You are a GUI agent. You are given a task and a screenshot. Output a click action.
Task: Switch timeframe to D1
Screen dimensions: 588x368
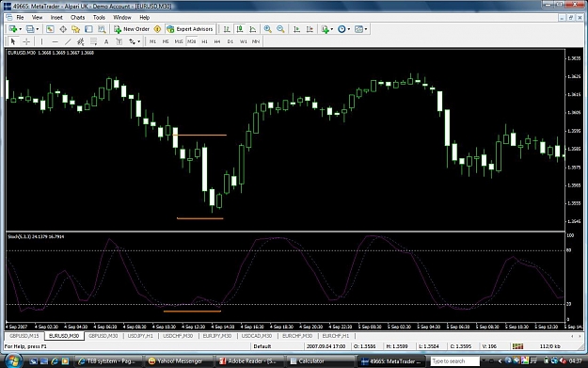[x=230, y=41]
